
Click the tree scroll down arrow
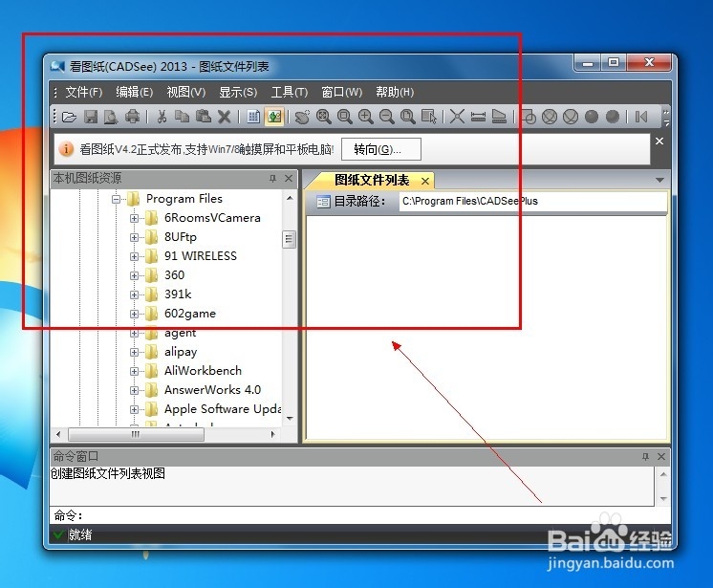290,418
